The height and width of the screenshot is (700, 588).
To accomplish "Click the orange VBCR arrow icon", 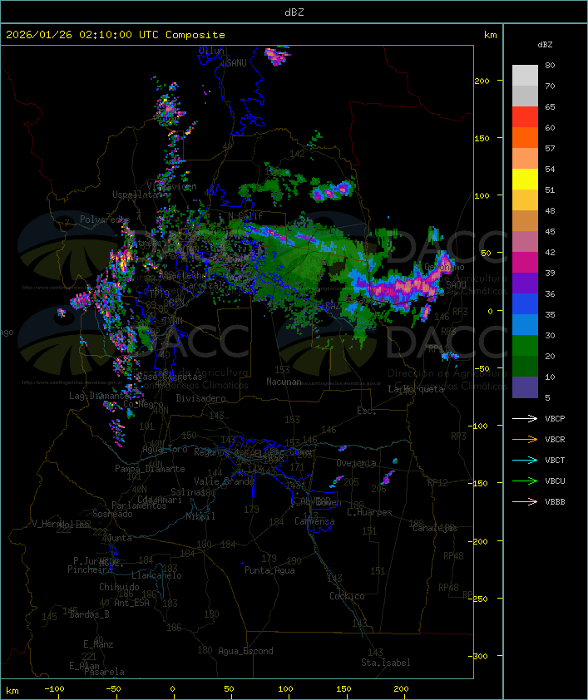I will 525,439.
